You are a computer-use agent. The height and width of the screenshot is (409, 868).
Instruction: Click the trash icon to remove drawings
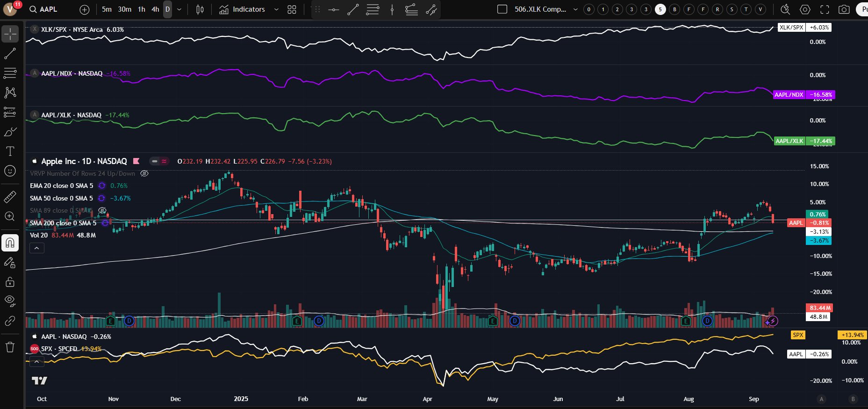pyautogui.click(x=10, y=347)
